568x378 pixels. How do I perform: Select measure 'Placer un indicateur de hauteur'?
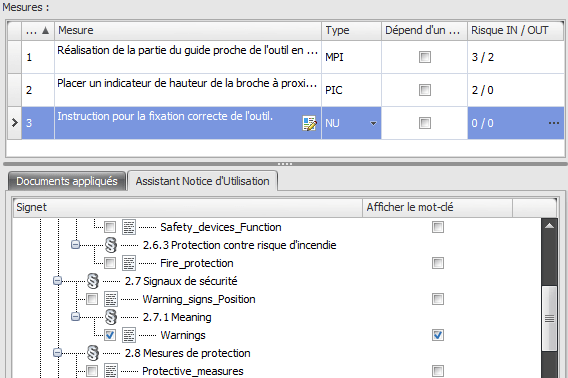coord(187,83)
